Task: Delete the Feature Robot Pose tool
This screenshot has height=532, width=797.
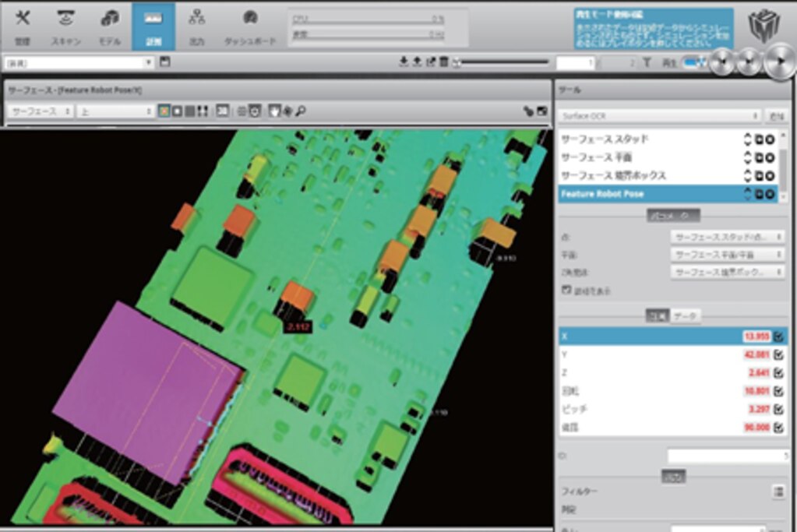Action: point(770,194)
